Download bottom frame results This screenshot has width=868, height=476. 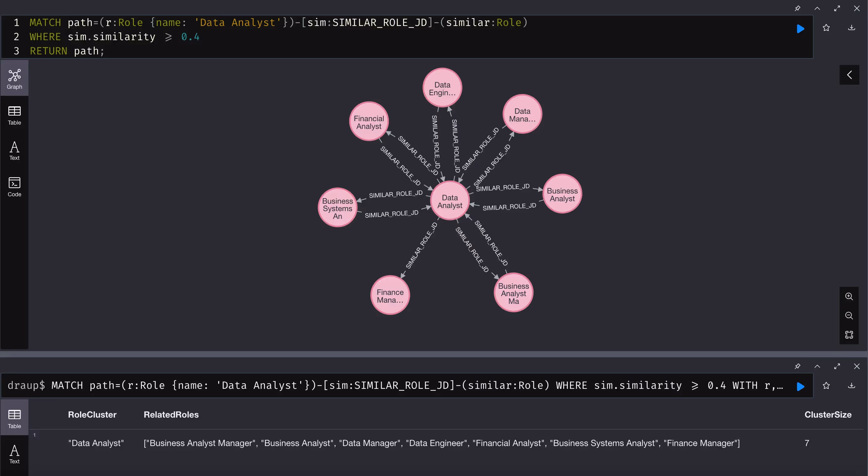[x=852, y=386]
